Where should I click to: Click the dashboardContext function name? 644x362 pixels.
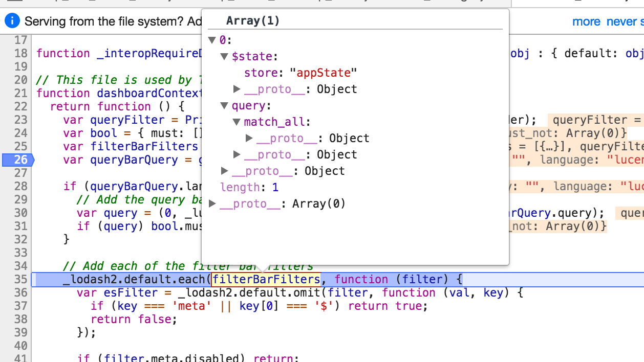pos(148,93)
